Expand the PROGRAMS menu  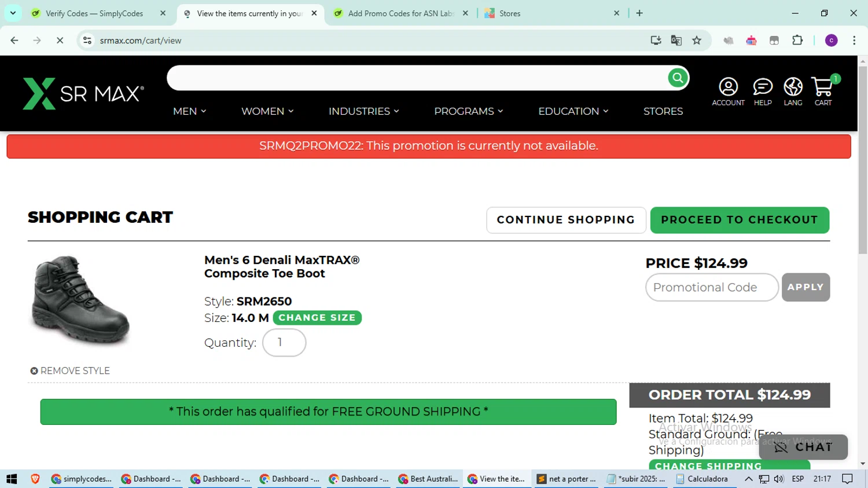(x=469, y=111)
